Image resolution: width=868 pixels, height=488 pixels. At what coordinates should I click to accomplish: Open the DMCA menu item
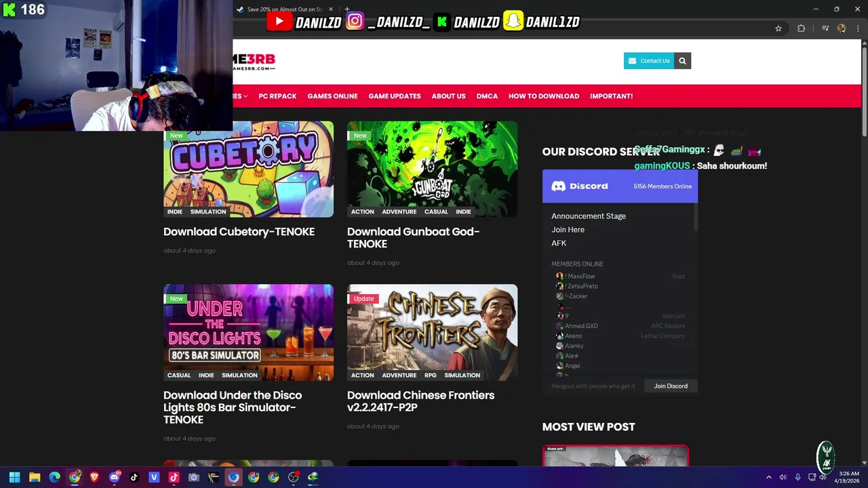(x=487, y=96)
